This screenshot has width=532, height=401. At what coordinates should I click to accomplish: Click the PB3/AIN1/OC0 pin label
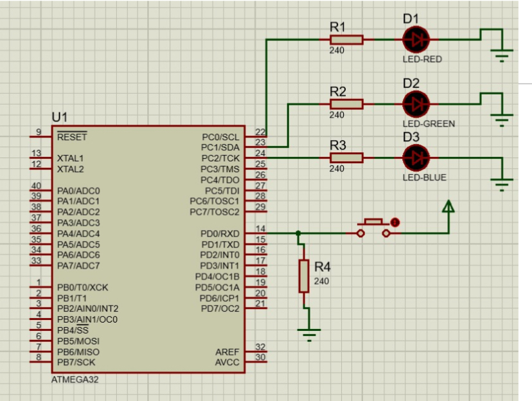pos(87,319)
